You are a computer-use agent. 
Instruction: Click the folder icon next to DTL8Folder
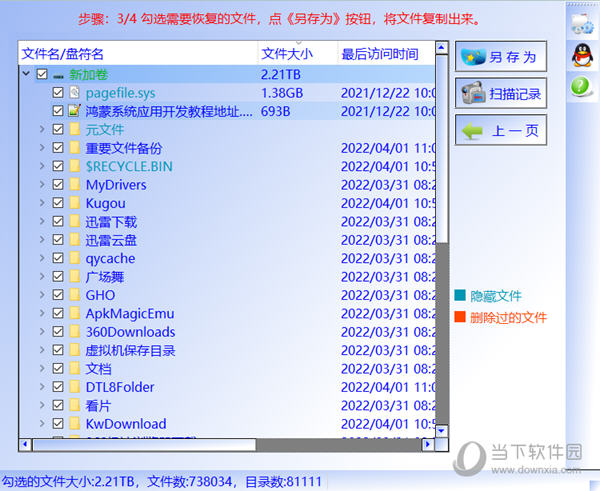74,387
